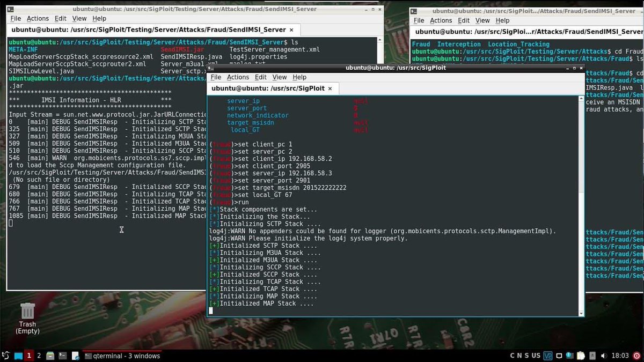The height and width of the screenshot is (362, 644).
Task: Open File menu in right background terminal
Action: tap(419, 20)
